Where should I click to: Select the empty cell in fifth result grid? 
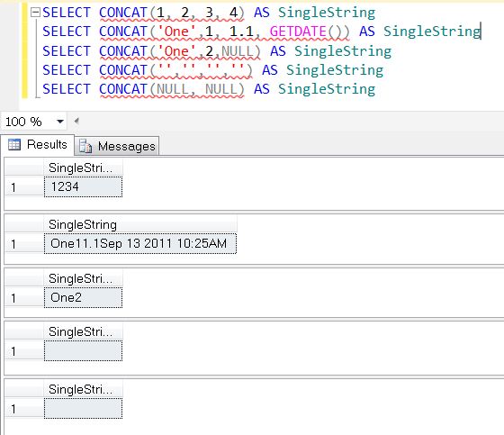(83, 409)
